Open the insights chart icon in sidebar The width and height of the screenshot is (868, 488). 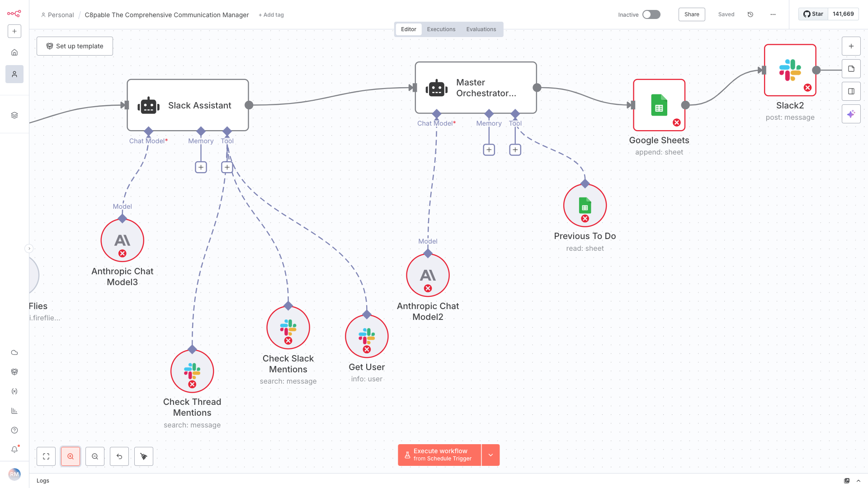(14, 411)
